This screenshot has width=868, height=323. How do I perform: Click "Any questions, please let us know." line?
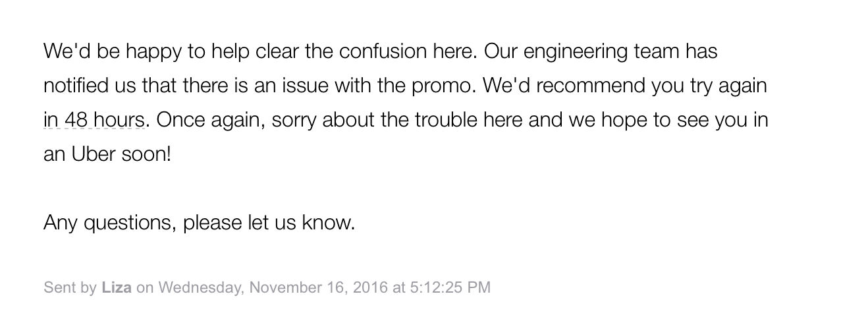(199, 223)
